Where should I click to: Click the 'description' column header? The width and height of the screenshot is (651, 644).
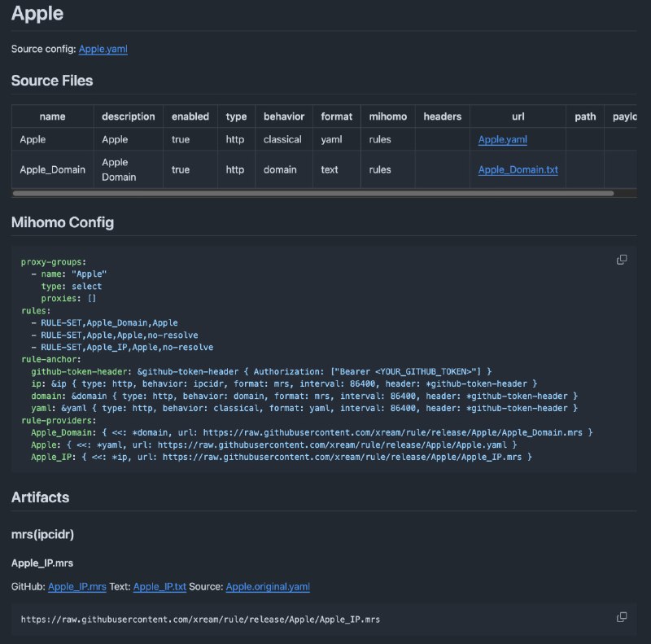(x=129, y=116)
